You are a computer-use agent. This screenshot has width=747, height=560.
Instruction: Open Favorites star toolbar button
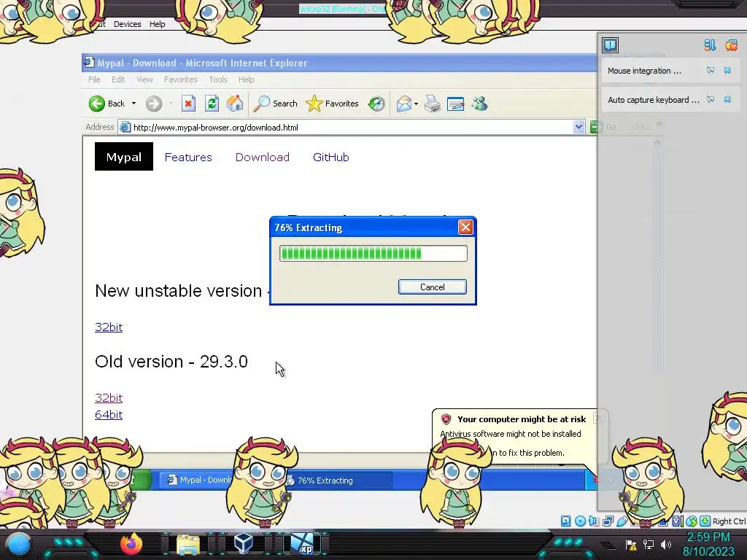click(x=332, y=104)
